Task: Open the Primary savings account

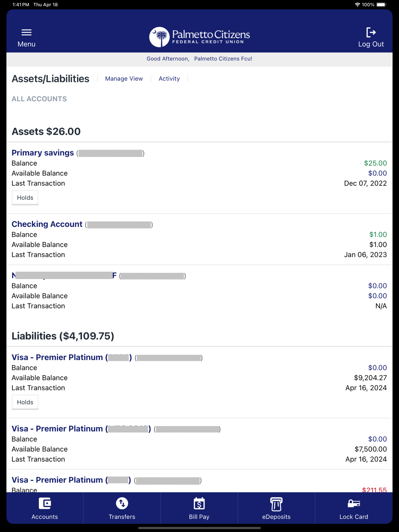Action: click(43, 153)
